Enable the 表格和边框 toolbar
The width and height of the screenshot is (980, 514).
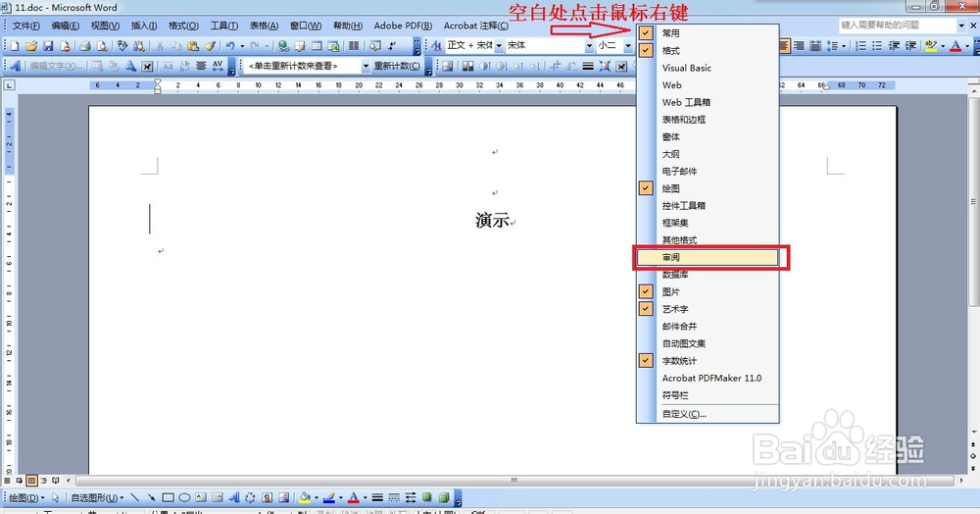[709, 120]
